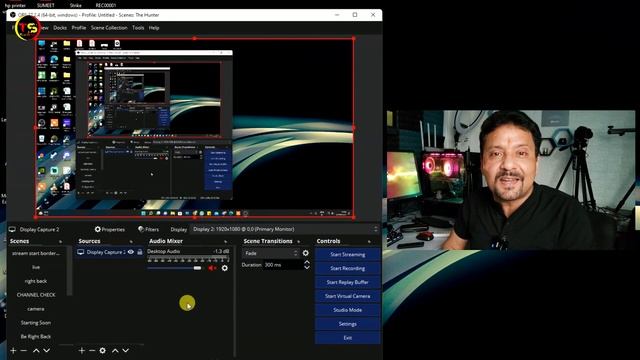Move scene up with the Scenes up arrow
The height and width of the screenshot is (360, 640).
pyautogui.click(x=36, y=351)
